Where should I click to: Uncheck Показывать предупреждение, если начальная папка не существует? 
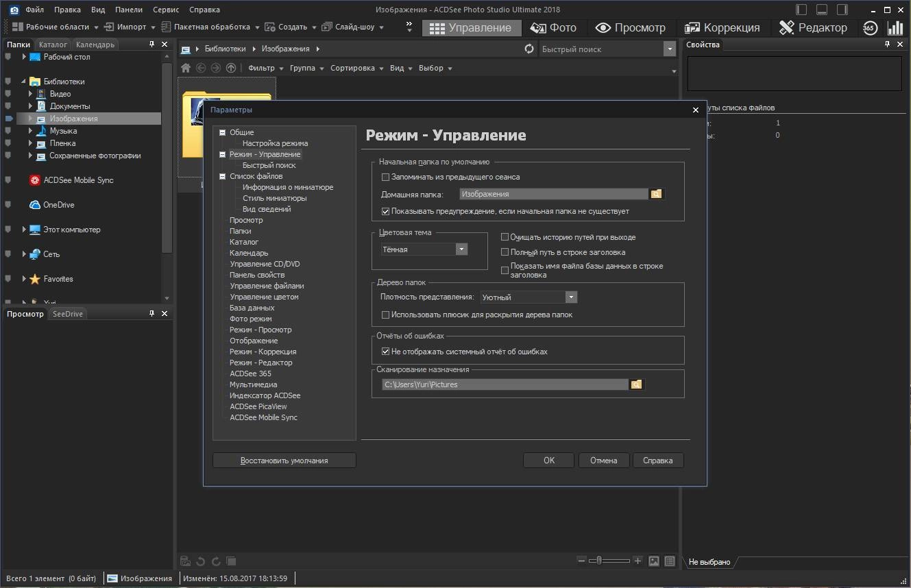pyautogui.click(x=385, y=211)
